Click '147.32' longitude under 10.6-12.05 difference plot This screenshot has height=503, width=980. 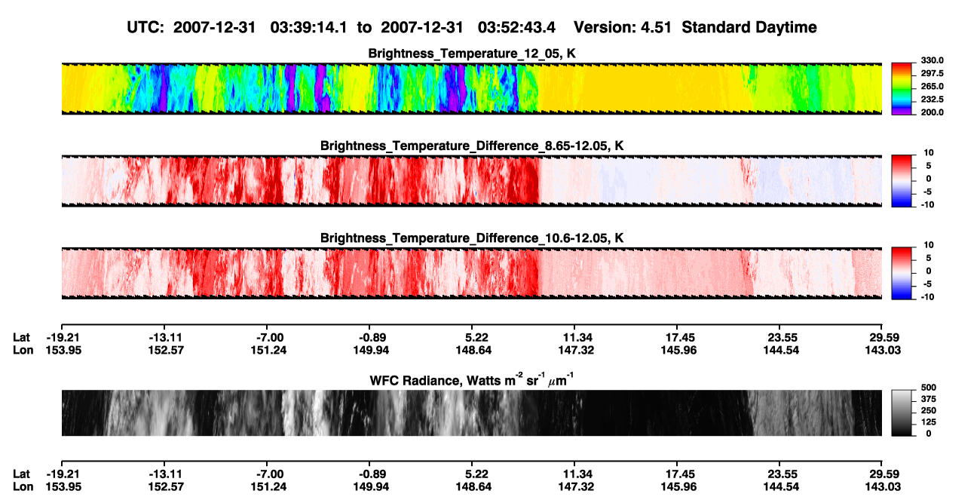pyautogui.click(x=575, y=350)
